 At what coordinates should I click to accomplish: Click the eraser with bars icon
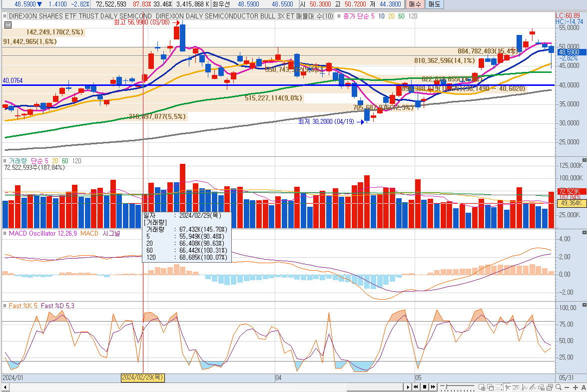[x=542, y=387]
